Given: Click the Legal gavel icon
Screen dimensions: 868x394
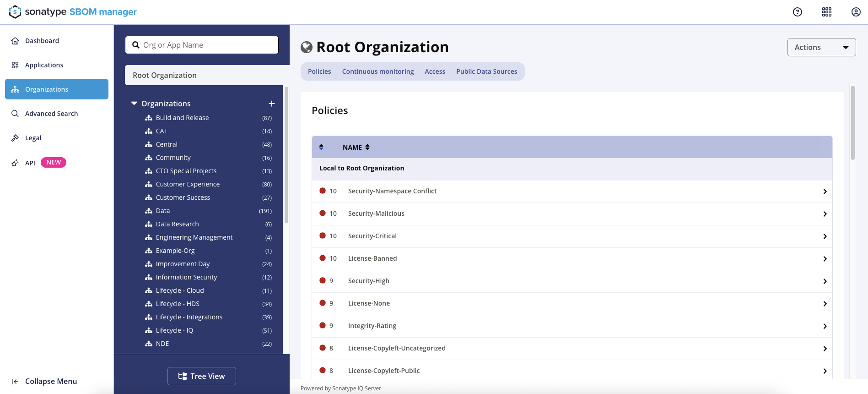Looking at the screenshot, I should pos(15,138).
